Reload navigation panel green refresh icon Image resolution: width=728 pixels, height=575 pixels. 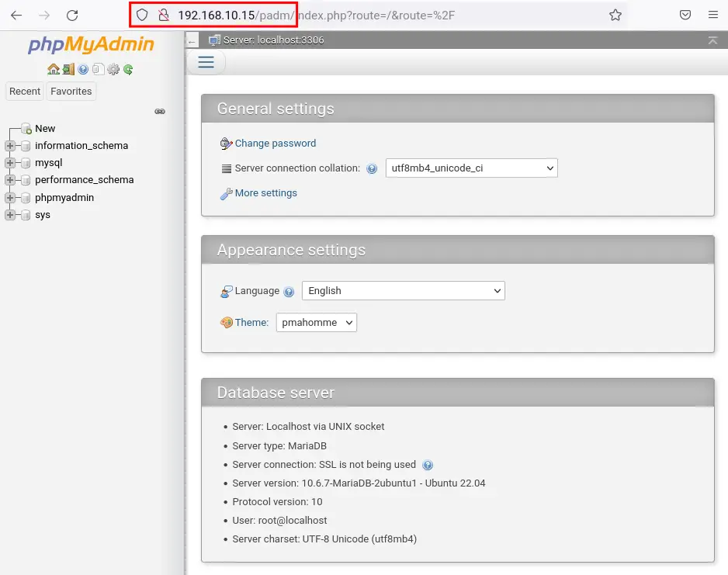128,70
